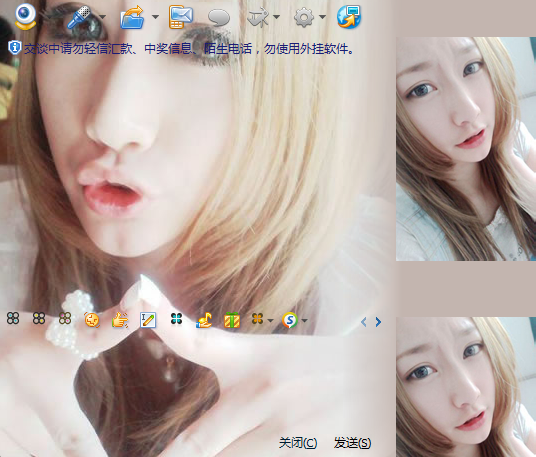
Task: Open the swiss-knife tools icon
Action: point(258,17)
